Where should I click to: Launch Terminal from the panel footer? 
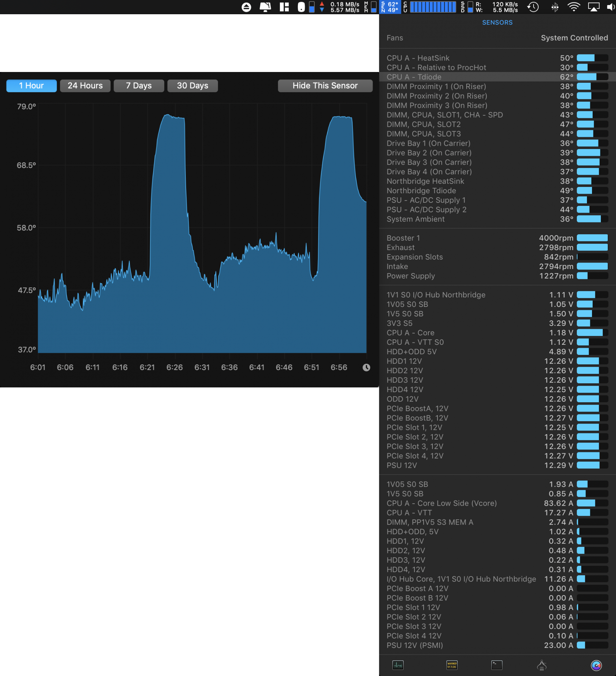(x=497, y=665)
